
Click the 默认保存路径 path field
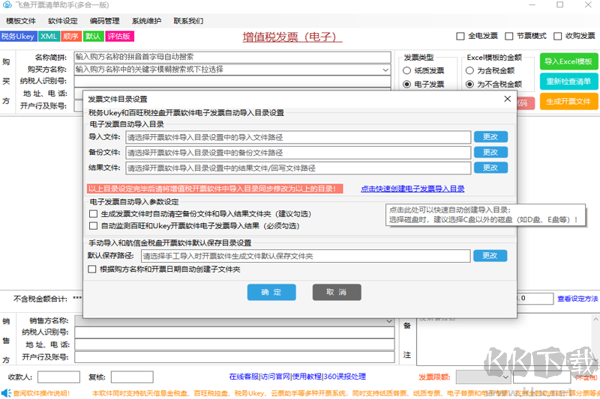306,256
